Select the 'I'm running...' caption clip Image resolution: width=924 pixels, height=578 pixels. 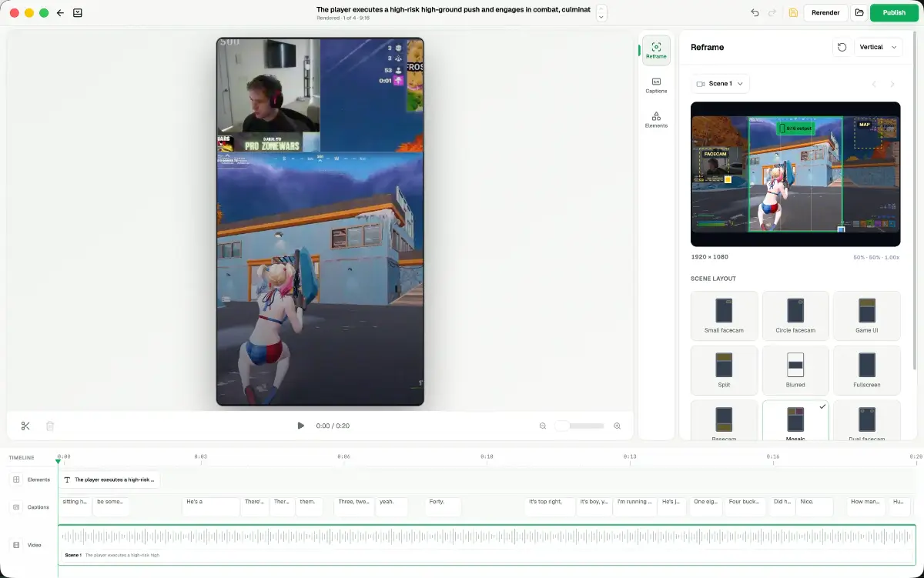coord(635,506)
